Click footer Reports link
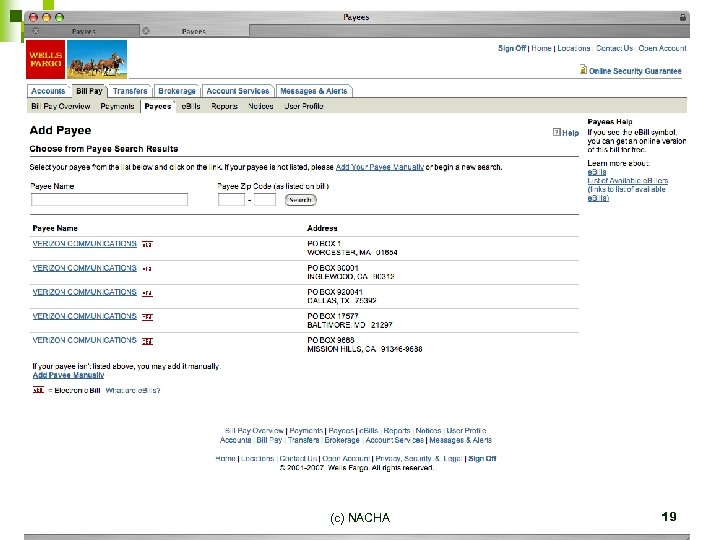The height and width of the screenshot is (540, 720). (397, 431)
